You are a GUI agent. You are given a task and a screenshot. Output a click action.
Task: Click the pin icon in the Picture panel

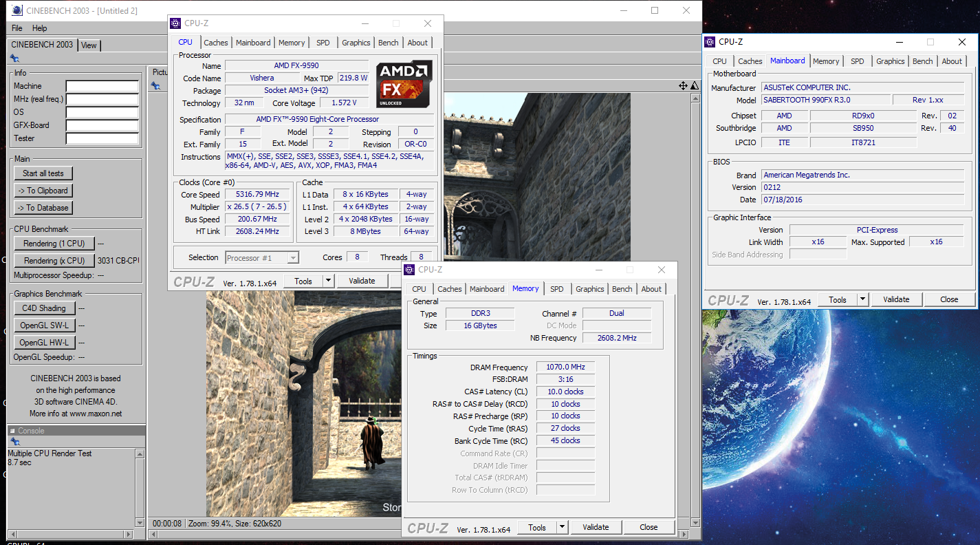pyautogui.click(x=156, y=86)
